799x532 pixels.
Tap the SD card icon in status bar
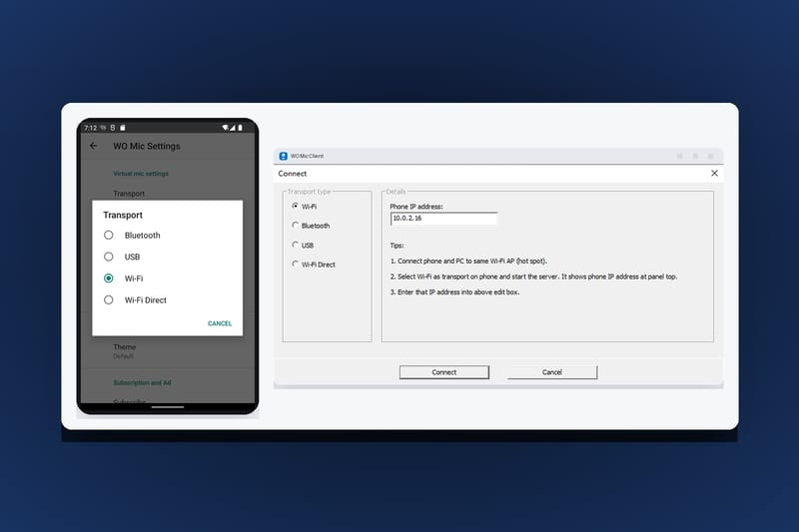(x=122, y=128)
